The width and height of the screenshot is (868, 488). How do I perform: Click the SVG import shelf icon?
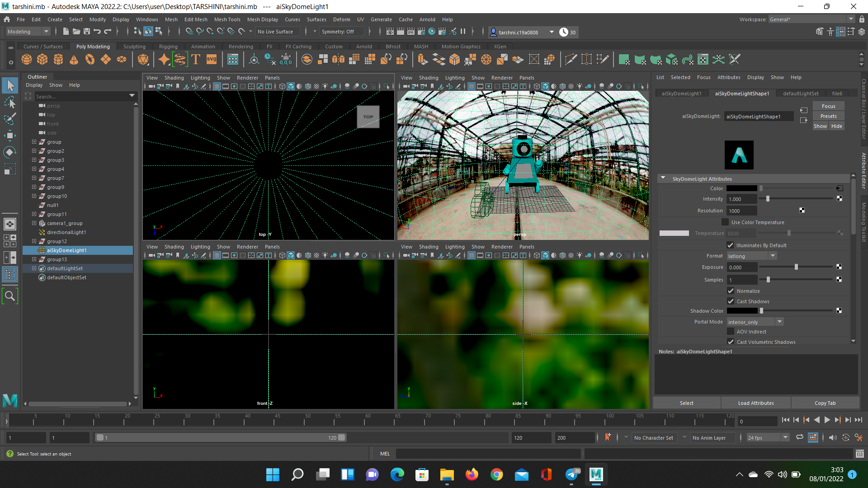pos(212,59)
